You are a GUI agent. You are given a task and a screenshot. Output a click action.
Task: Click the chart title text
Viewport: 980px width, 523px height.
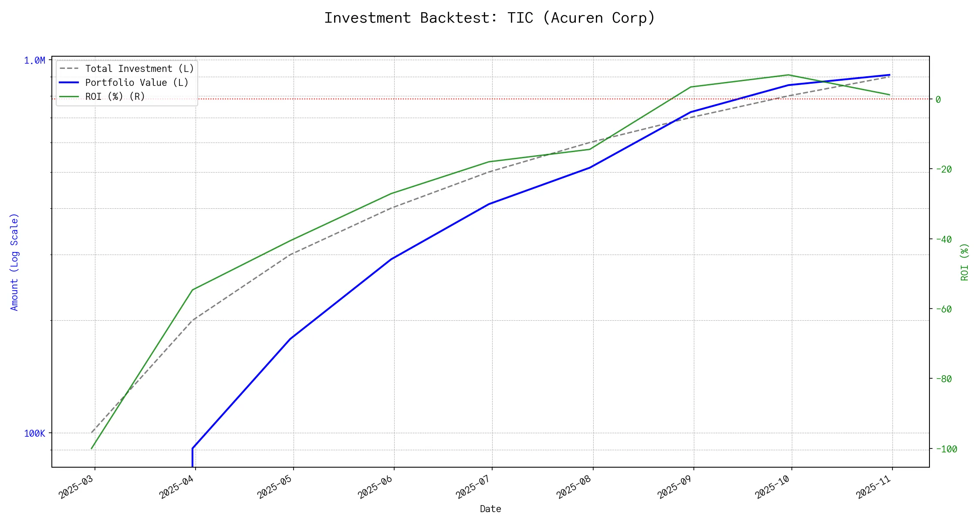[x=490, y=18]
